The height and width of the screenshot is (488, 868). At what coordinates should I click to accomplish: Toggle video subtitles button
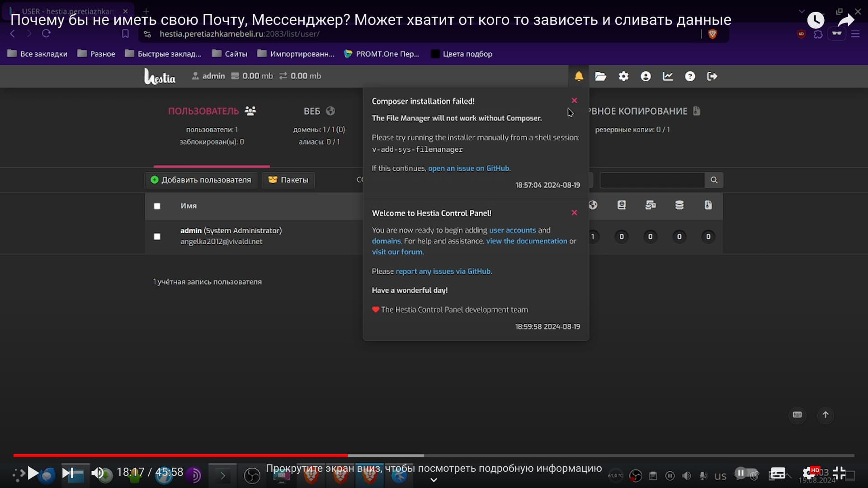click(x=778, y=474)
